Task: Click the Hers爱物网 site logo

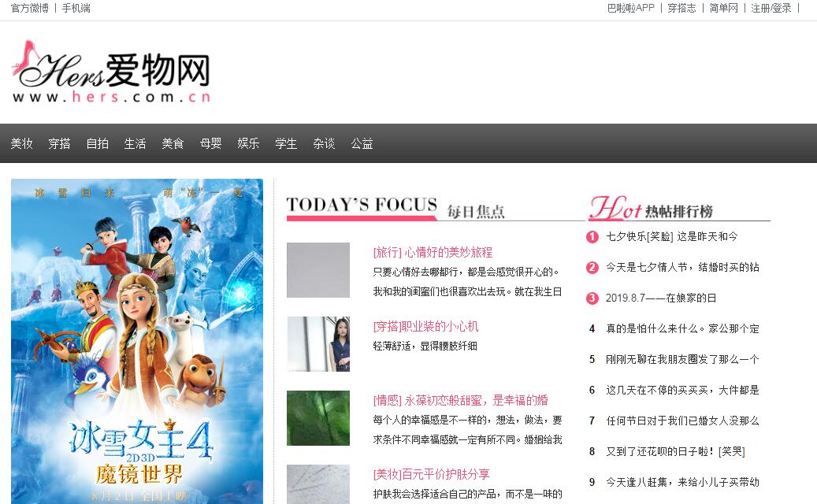Action: pos(111,72)
